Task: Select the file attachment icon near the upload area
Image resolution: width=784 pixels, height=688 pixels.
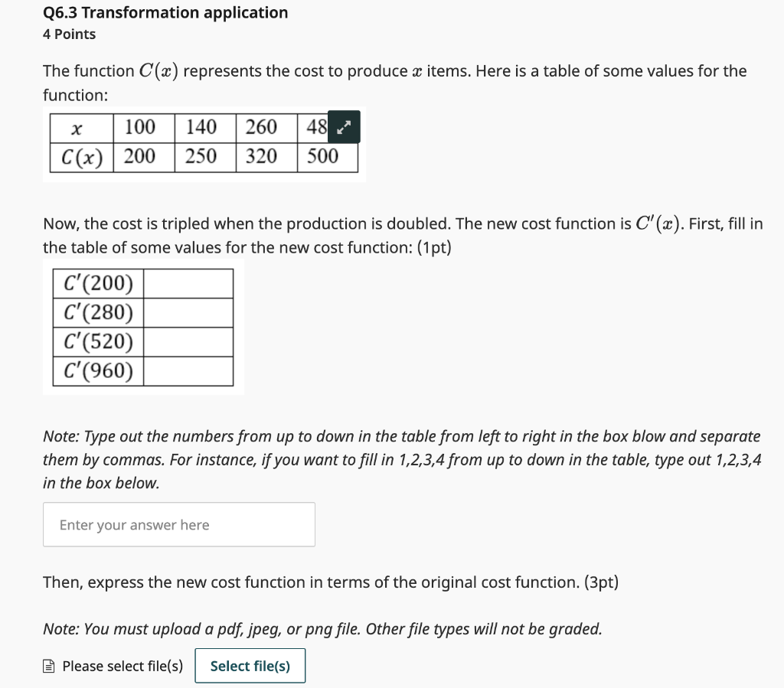Action: pos(49,665)
